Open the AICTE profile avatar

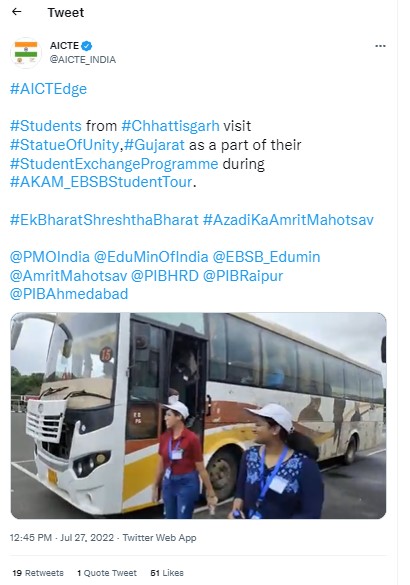pyautogui.click(x=26, y=53)
